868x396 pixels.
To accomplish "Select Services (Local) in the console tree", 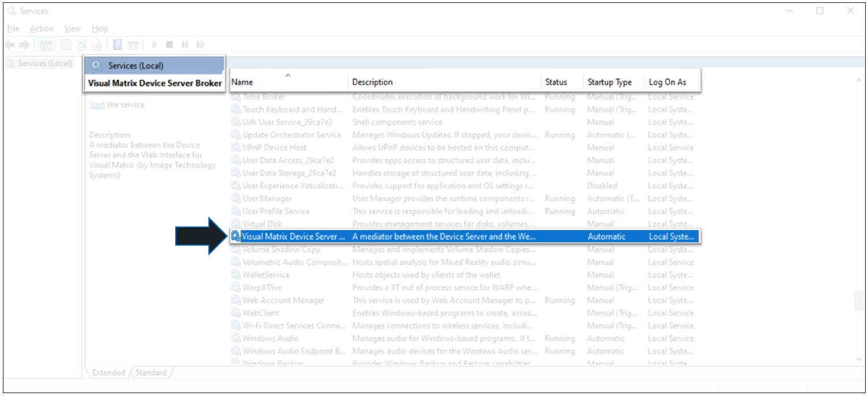I will (44, 63).
